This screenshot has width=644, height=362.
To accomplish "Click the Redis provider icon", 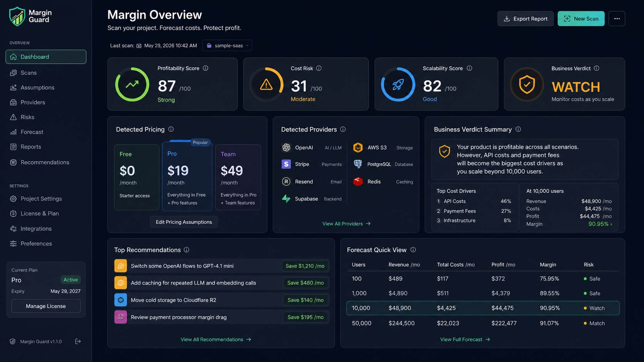I will point(358,182).
